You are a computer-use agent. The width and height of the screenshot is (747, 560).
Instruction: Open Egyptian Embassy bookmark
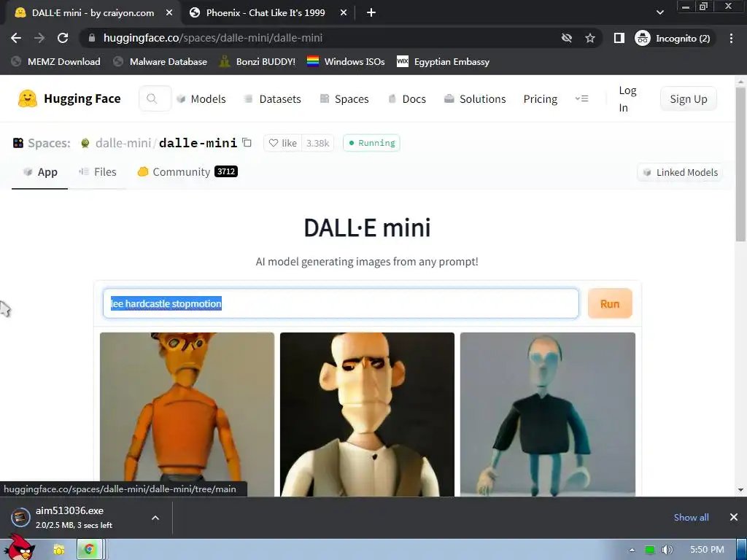(x=443, y=61)
